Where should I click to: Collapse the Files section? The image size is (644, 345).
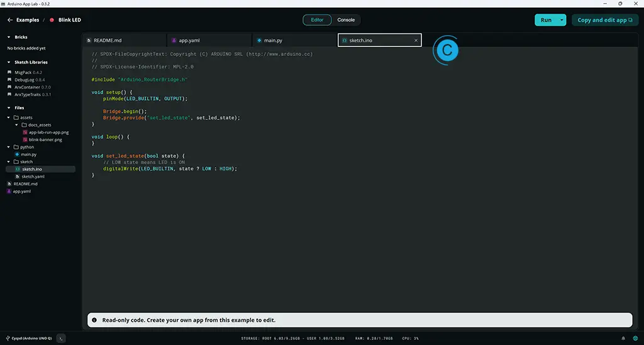coord(9,108)
